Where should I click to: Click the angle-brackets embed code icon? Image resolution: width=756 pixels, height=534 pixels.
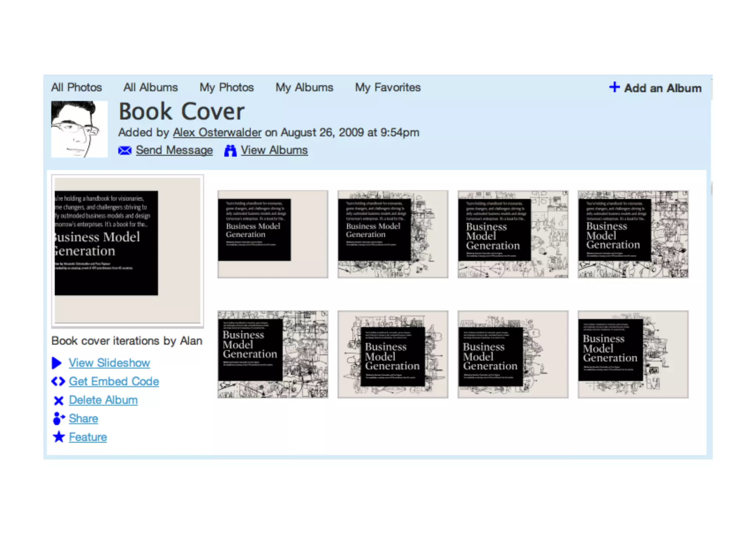(x=58, y=382)
